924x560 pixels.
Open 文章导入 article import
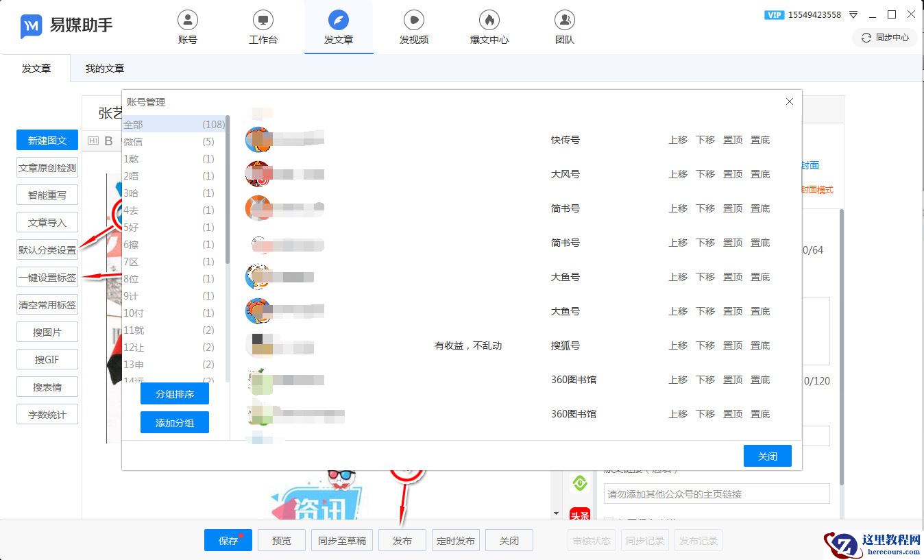(47, 222)
